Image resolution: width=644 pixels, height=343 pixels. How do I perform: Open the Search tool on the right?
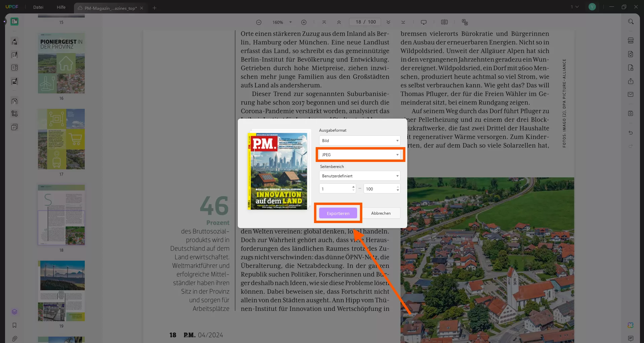point(631,22)
